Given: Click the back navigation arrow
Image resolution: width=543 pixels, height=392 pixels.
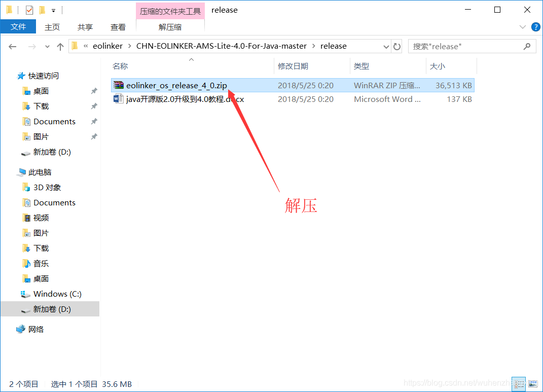Looking at the screenshot, I should tap(12, 46).
